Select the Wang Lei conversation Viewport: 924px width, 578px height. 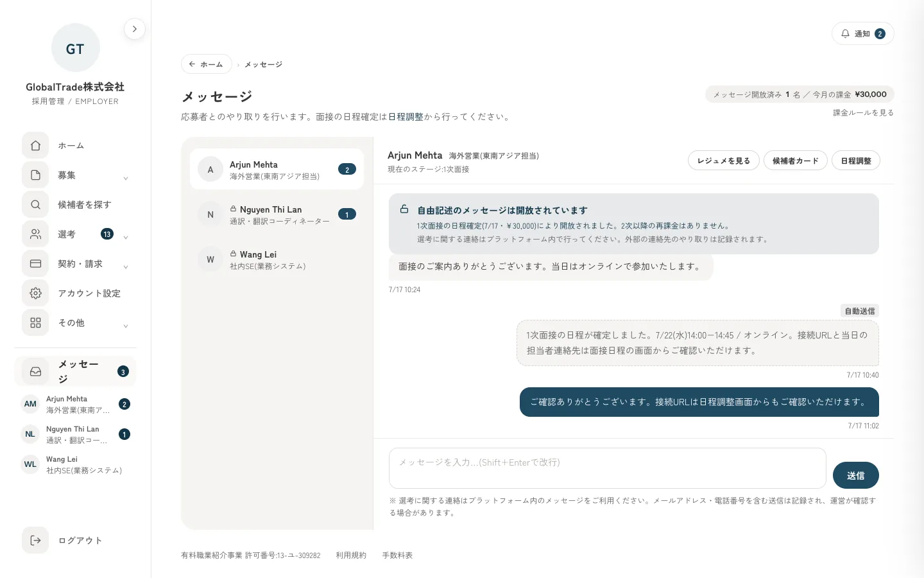(x=277, y=259)
